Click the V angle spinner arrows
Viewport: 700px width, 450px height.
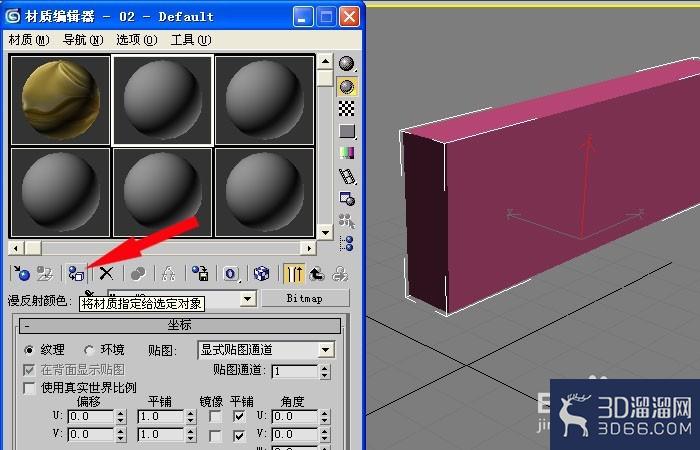[325, 435]
